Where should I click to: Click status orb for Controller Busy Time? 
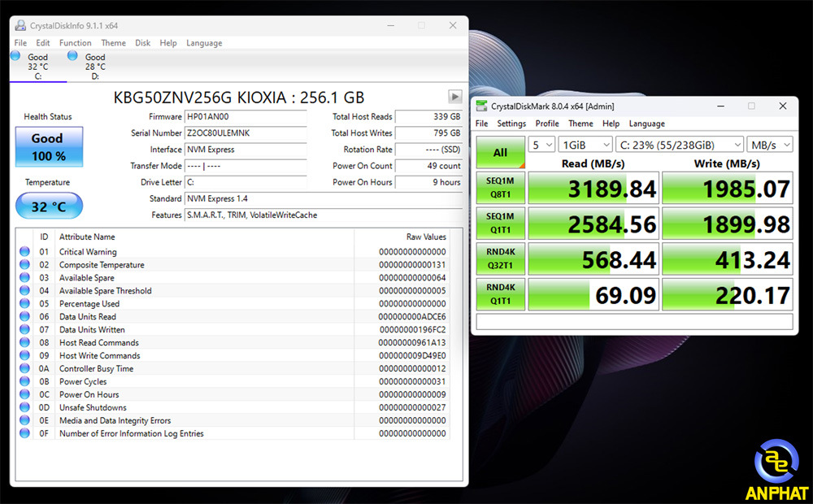tap(24, 368)
